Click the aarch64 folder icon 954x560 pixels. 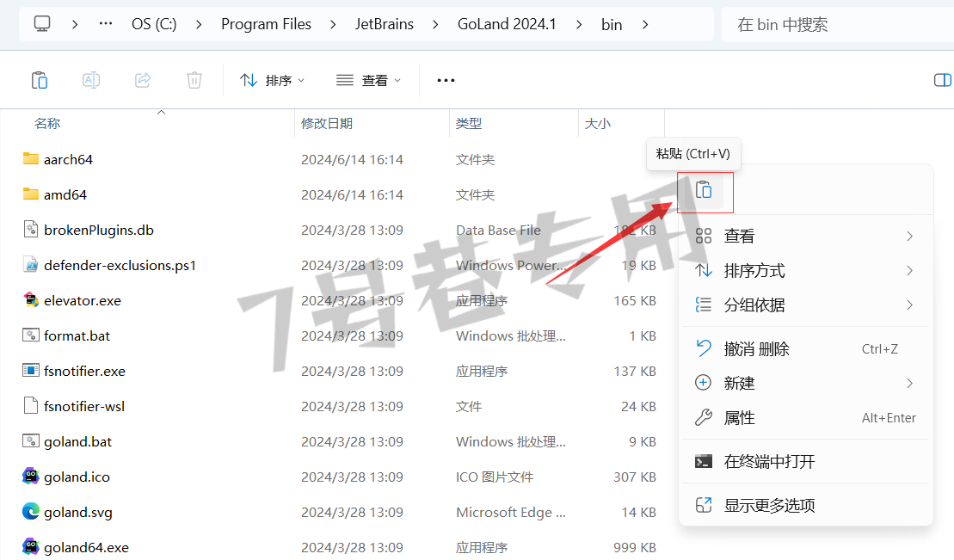click(30, 159)
